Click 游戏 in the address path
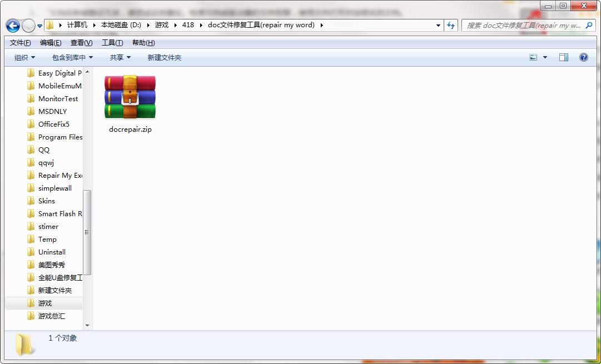 (x=162, y=26)
